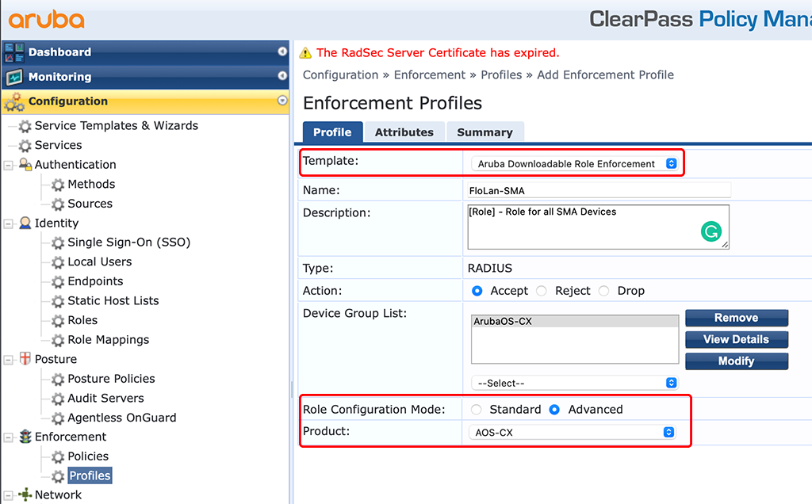
Task: Click the Enforcement globe icon
Action: 26,437
